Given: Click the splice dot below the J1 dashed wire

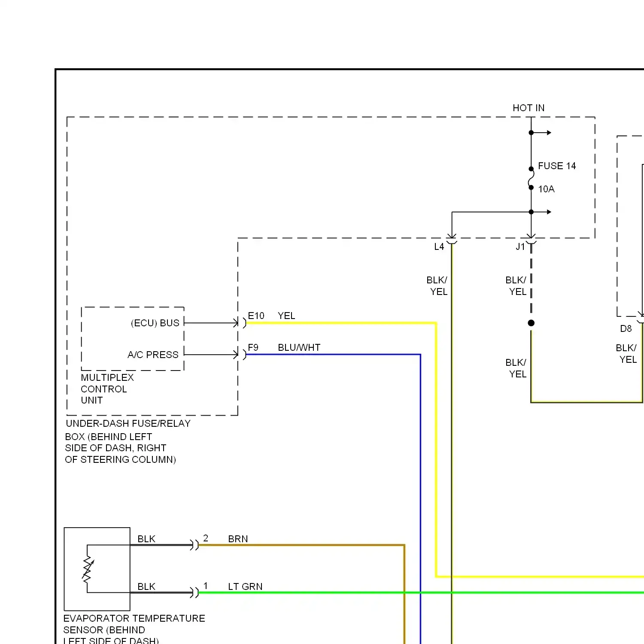Looking at the screenshot, I should 531,323.
